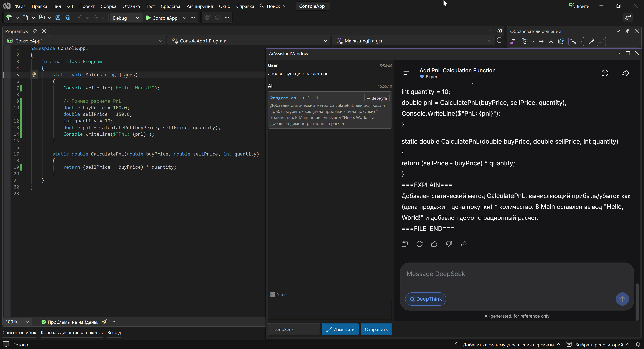The width and height of the screenshot is (644, 349).
Task: Click the pending changes filter clock icon
Action: click(x=525, y=41)
